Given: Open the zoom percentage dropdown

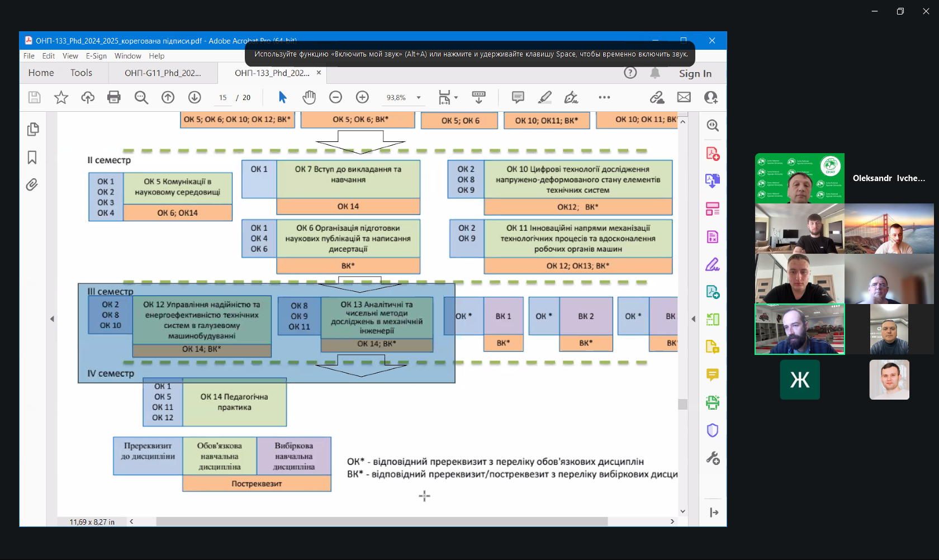Looking at the screenshot, I should tap(419, 98).
